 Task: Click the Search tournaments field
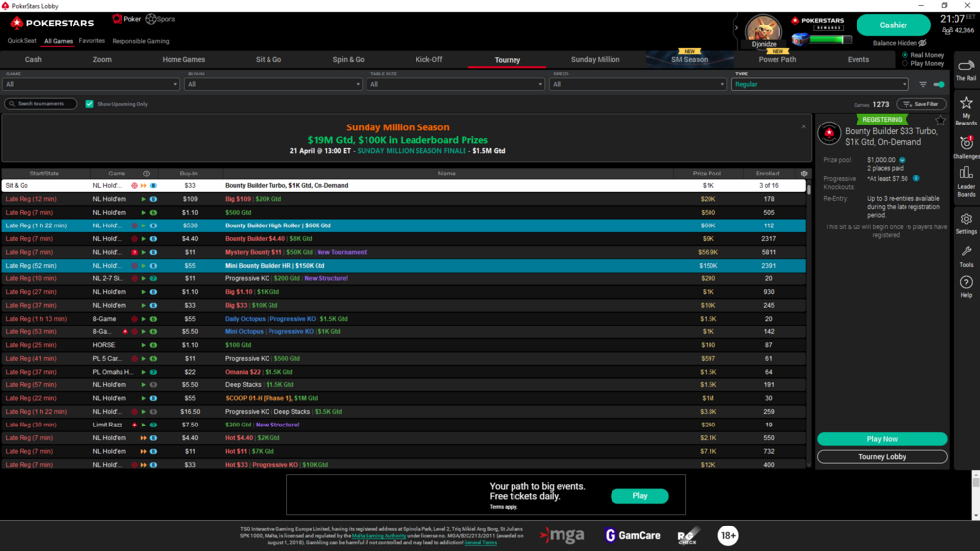tap(40, 104)
